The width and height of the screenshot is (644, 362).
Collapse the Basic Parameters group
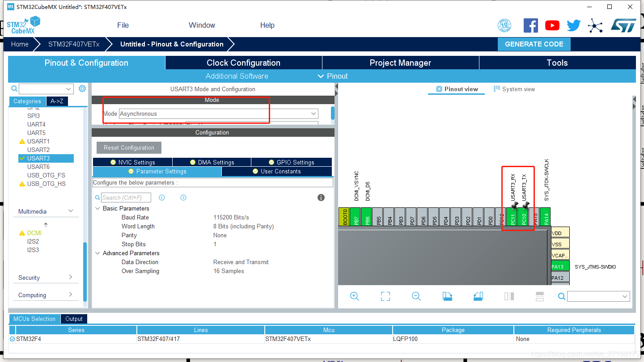point(97,208)
